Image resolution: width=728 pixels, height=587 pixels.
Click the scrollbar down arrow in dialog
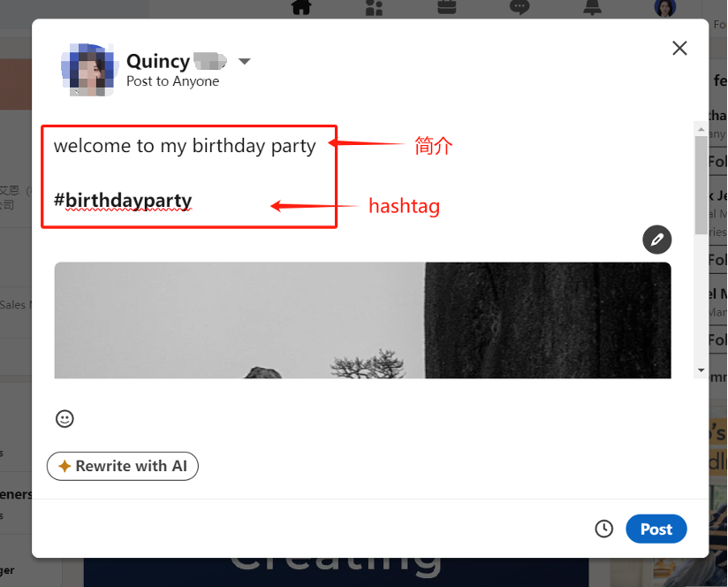(x=701, y=370)
